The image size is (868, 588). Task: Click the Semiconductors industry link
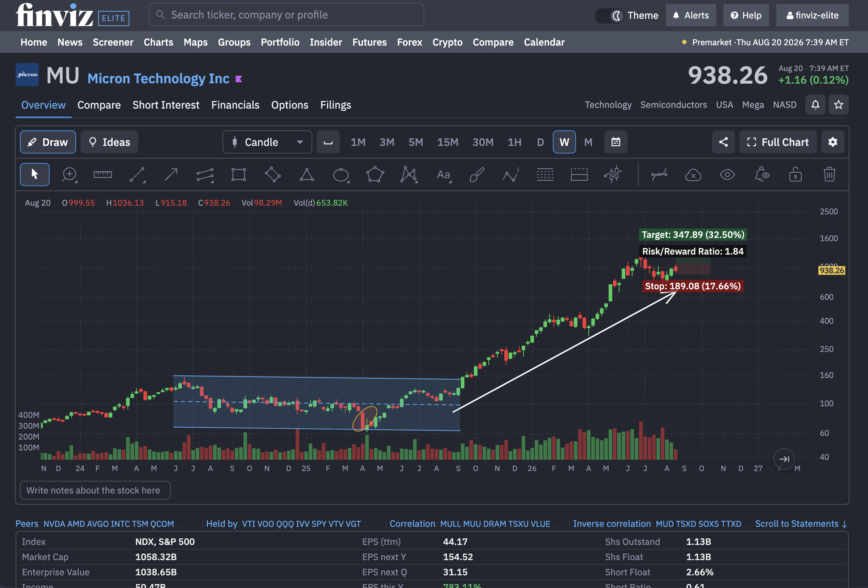[x=673, y=105]
